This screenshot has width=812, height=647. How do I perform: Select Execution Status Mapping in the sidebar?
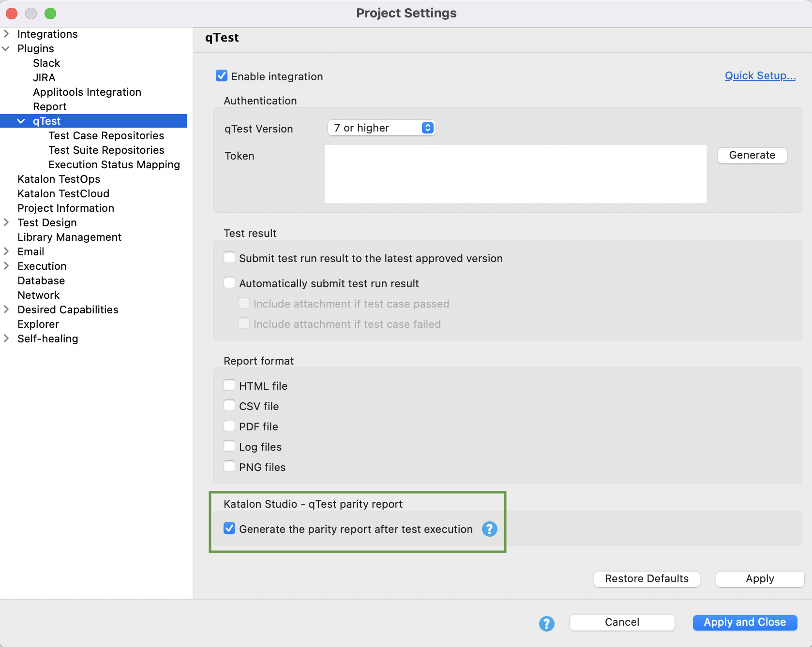click(x=114, y=164)
